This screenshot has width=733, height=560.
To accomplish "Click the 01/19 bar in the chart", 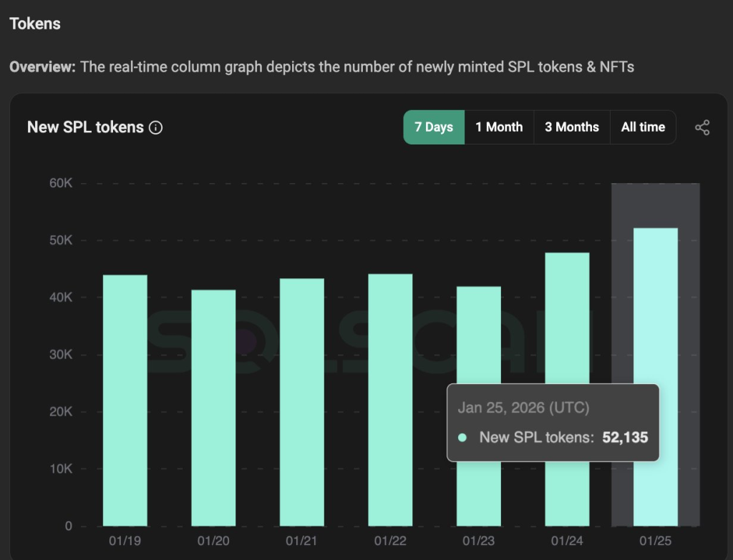I will [125, 401].
